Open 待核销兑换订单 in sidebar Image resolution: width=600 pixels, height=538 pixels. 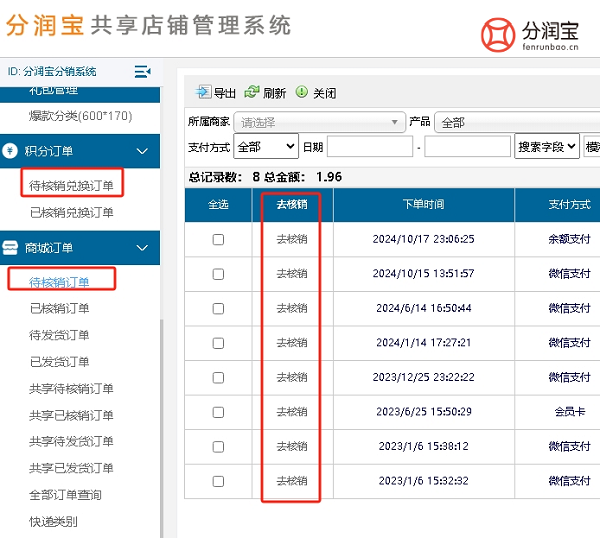pyautogui.click(x=71, y=185)
